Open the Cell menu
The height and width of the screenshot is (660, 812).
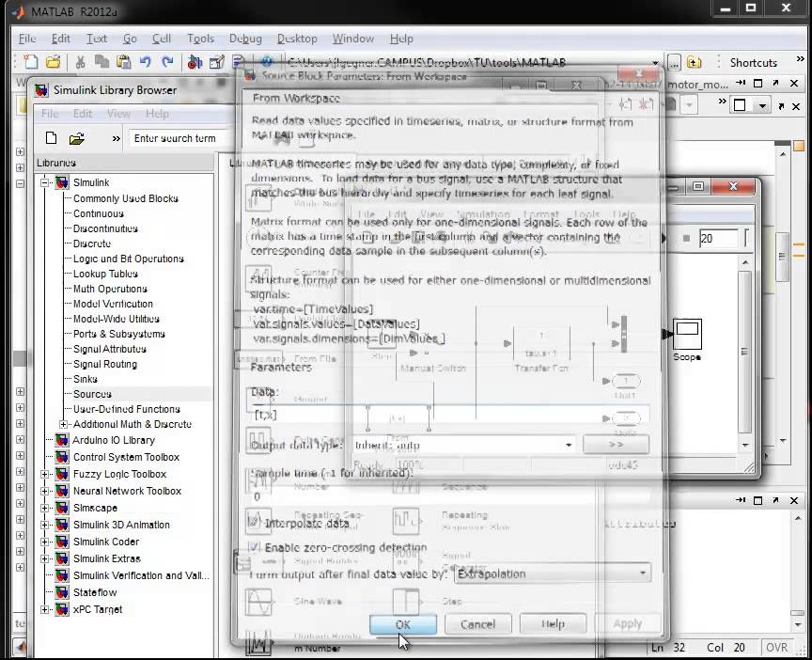(161, 39)
